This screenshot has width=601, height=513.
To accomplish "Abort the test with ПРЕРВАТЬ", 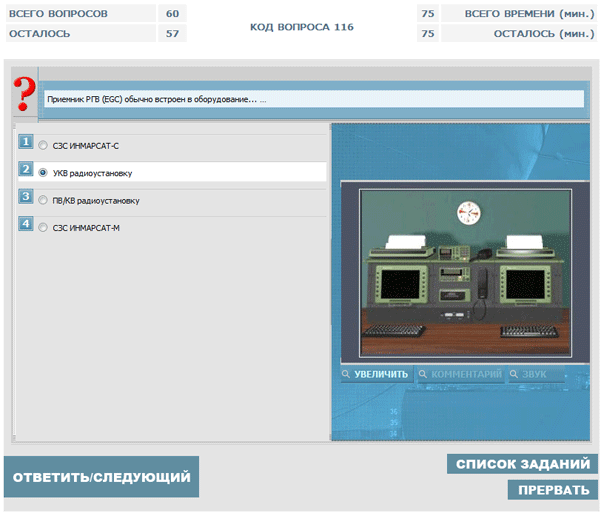I will tap(553, 490).
